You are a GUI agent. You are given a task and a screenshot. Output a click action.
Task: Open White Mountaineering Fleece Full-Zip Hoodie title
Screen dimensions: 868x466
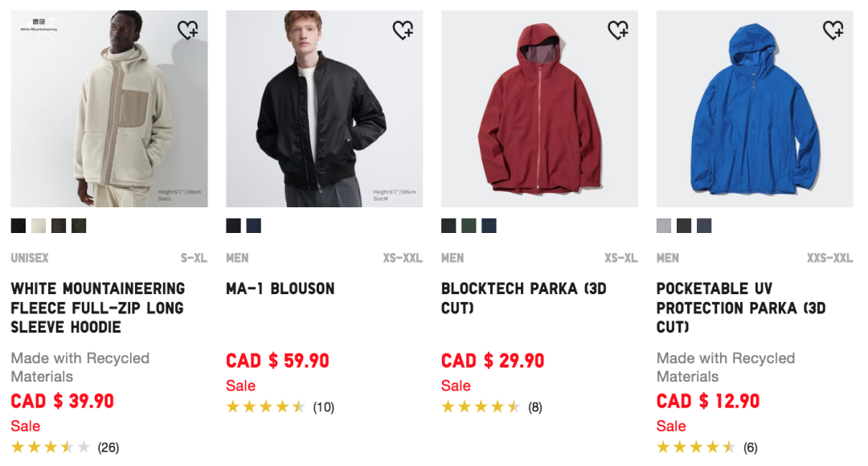tap(97, 308)
